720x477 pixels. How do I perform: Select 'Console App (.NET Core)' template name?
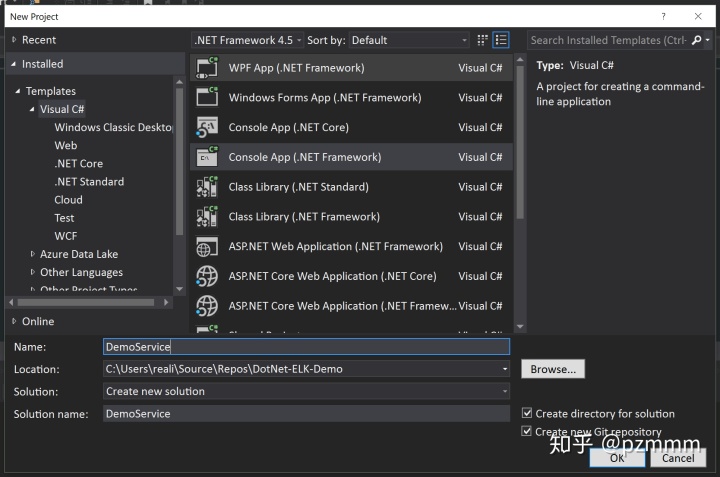289,127
